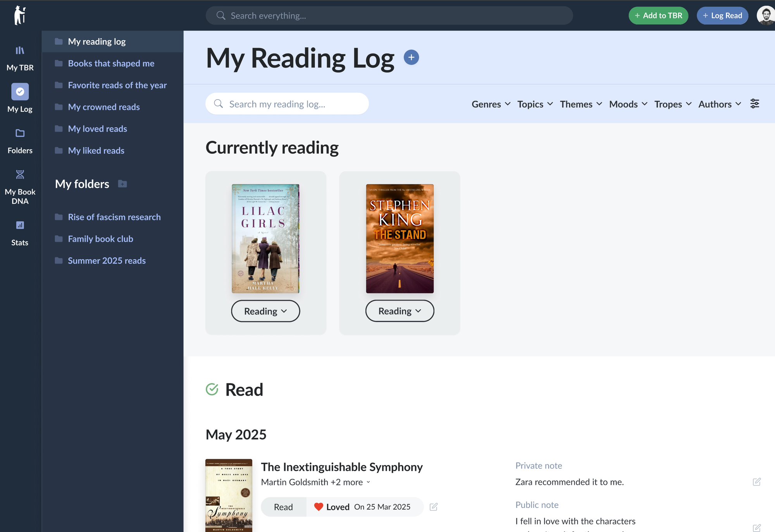
Task: Open Rise of fascism research folder
Action: click(114, 217)
